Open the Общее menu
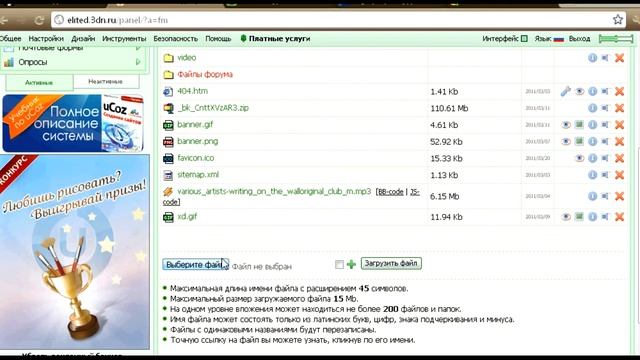 (x=11, y=39)
